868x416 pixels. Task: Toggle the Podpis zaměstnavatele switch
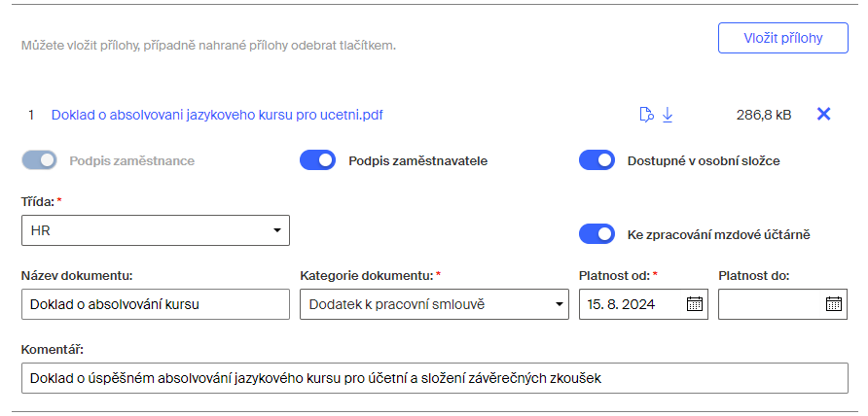pyautogui.click(x=318, y=159)
